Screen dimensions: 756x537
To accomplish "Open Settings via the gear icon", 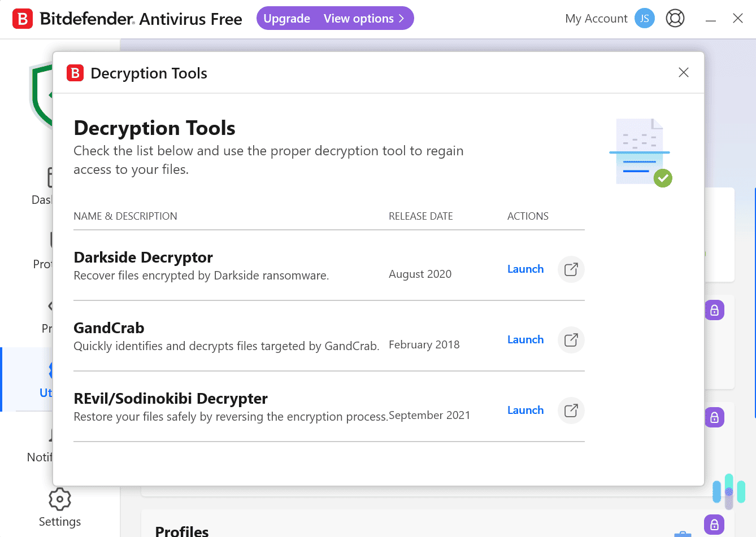I will click(59, 499).
